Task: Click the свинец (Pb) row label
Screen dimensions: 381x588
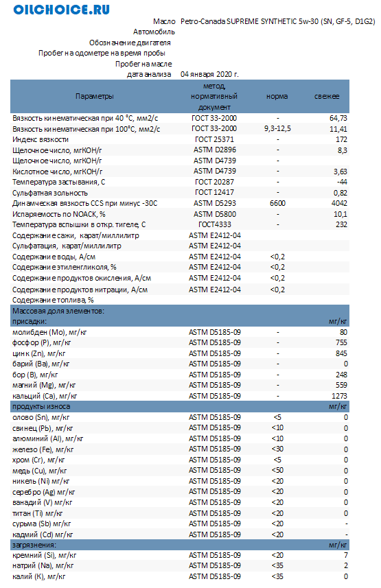Action: tap(43, 428)
